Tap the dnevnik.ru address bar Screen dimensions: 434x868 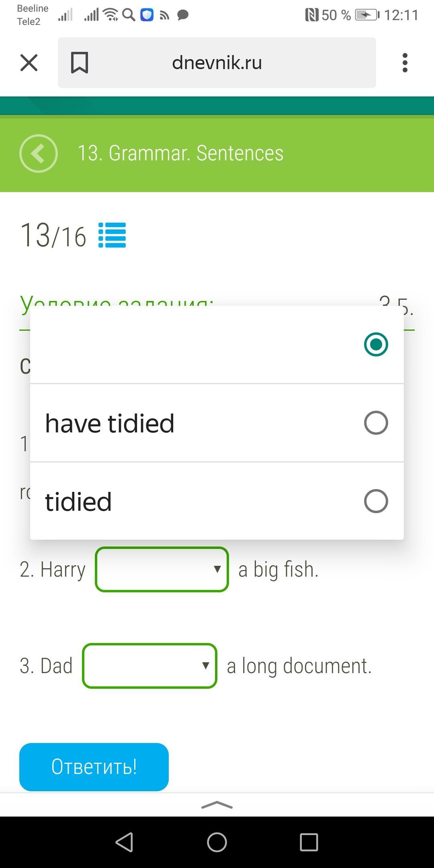(217, 63)
